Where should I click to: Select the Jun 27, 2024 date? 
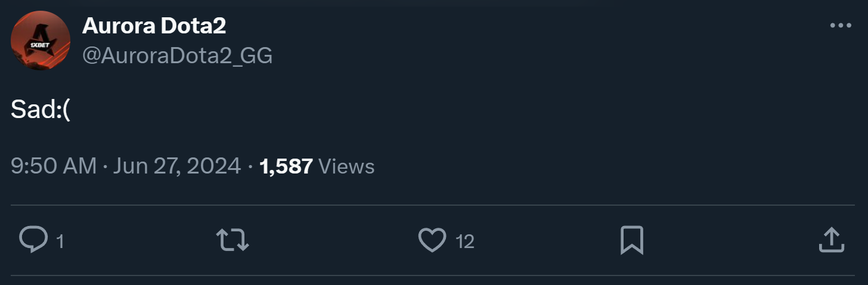coord(176,166)
